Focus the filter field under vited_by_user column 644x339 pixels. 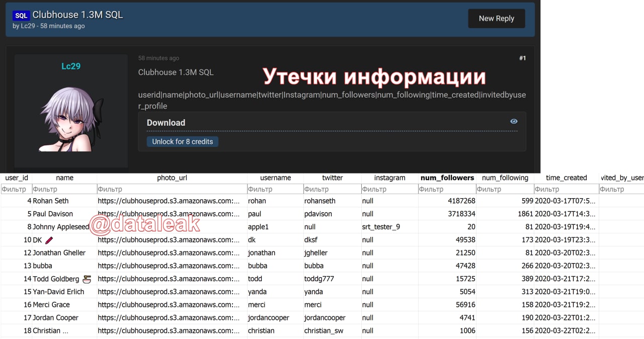click(x=622, y=189)
